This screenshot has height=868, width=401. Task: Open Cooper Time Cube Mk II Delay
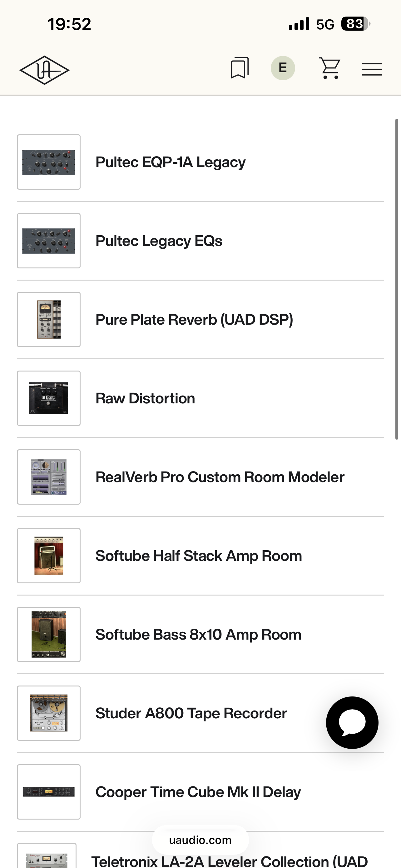pos(198,792)
